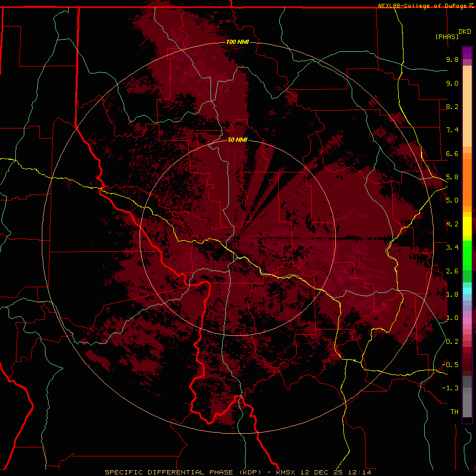This screenshot has width=476, height=476.
Task: Click the 5.0 legend value
Action: 452,200
